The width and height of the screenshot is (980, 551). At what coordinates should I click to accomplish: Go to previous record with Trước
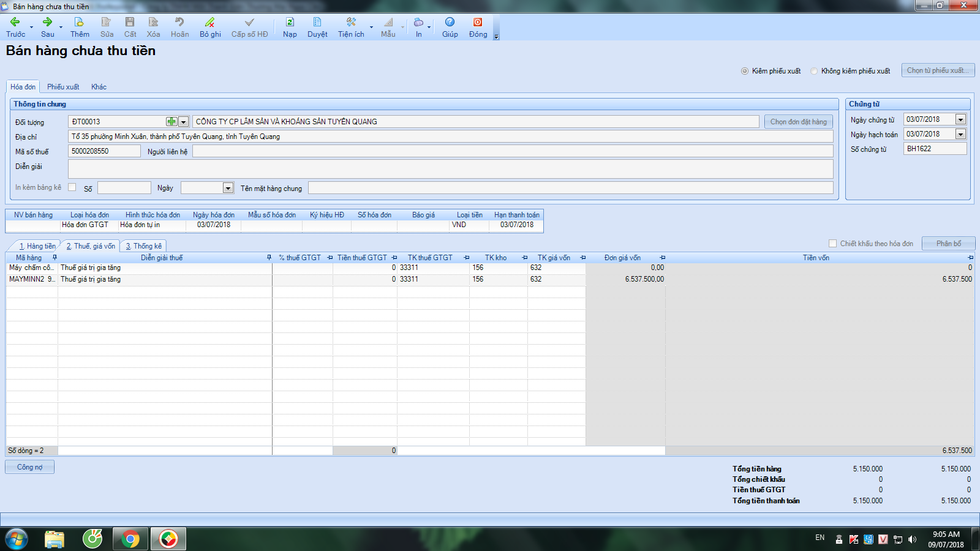16,27
